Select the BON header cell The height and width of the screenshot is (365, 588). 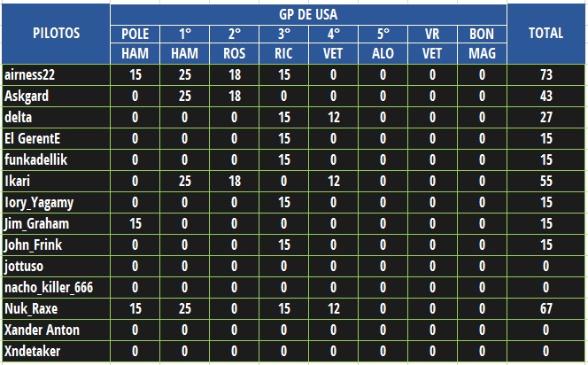click(x=482, y=35)
